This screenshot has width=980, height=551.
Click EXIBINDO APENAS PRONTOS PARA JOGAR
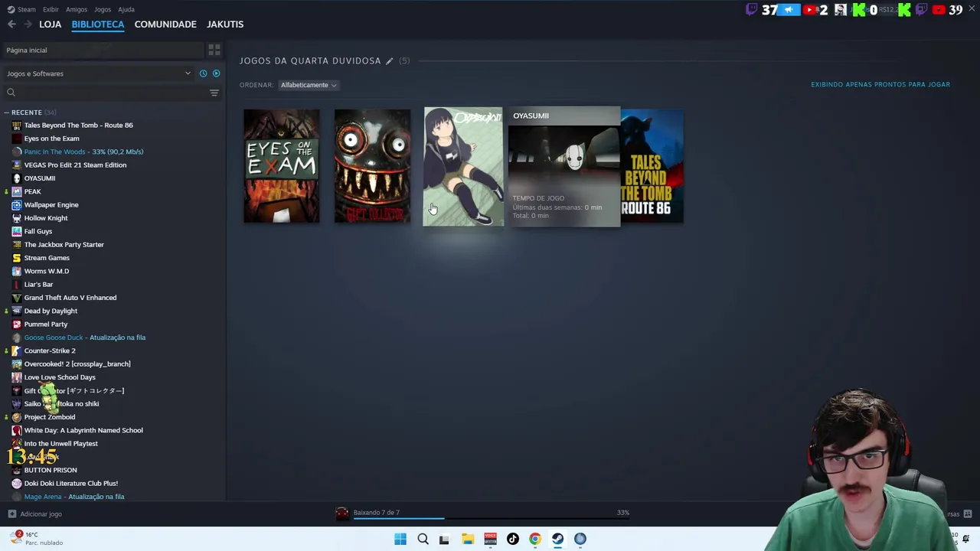(x=880, y=84)
